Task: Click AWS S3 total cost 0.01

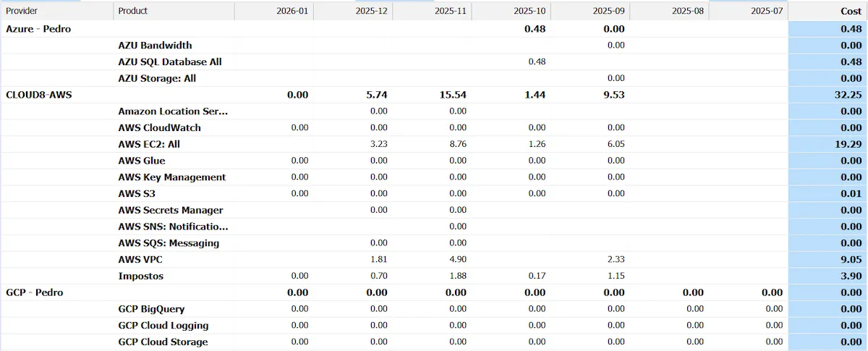Action: [x=851, y=194]
